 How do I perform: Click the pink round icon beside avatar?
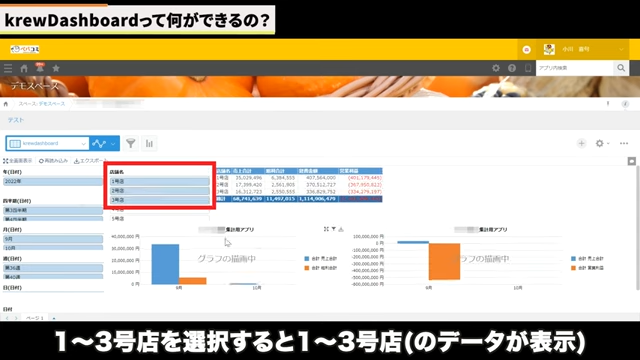point(527,49)
